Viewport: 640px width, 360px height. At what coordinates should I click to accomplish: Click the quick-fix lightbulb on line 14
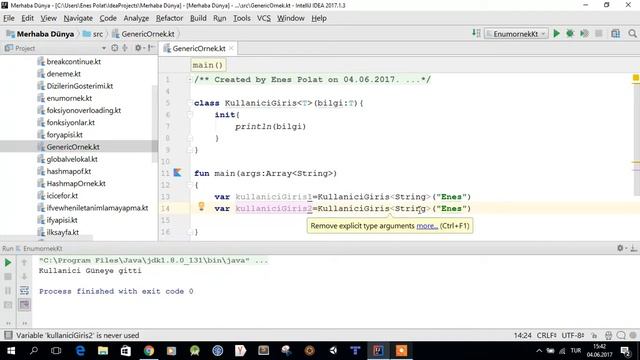tap(201, 207)
